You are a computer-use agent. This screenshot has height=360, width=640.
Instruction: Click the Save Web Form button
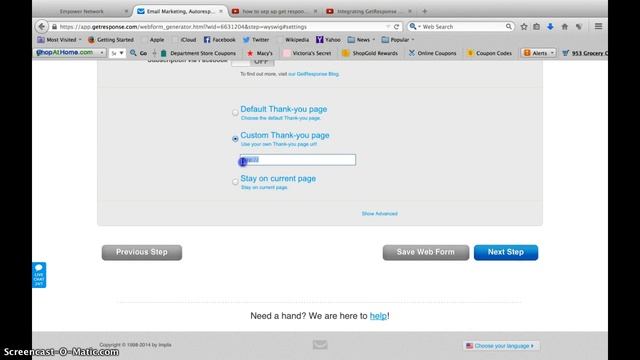pos(426,252)
